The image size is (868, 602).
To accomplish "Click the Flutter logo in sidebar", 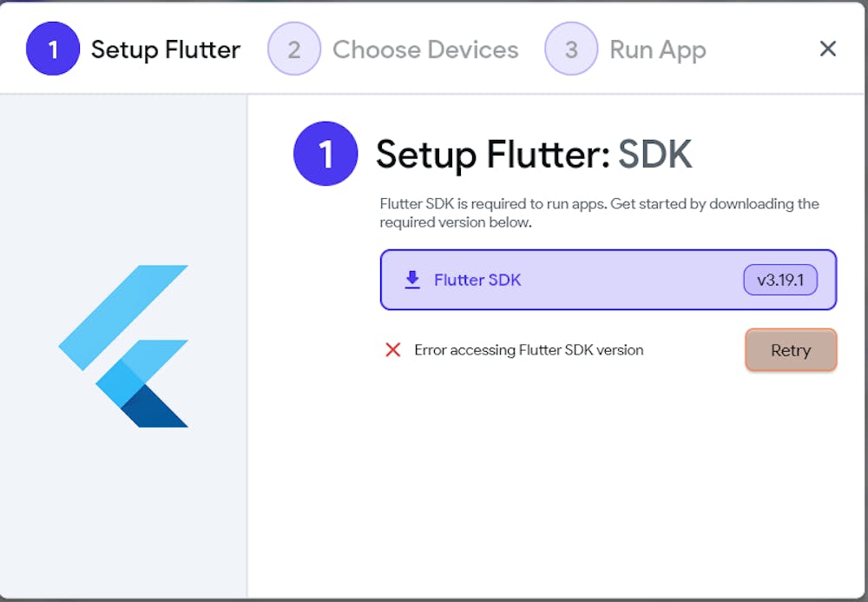I will [x=123, y=346].
